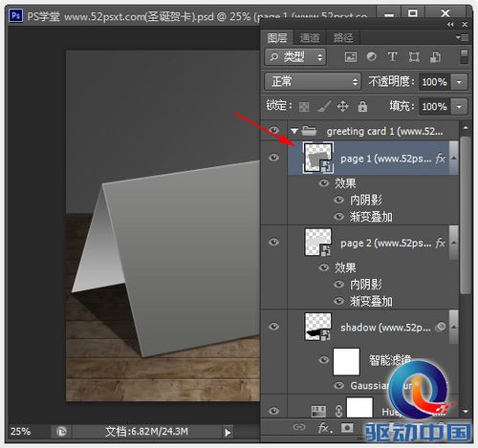Select the page 2 layer name
The height and width of the screenshot is (448, 478).
coord(386,243)
